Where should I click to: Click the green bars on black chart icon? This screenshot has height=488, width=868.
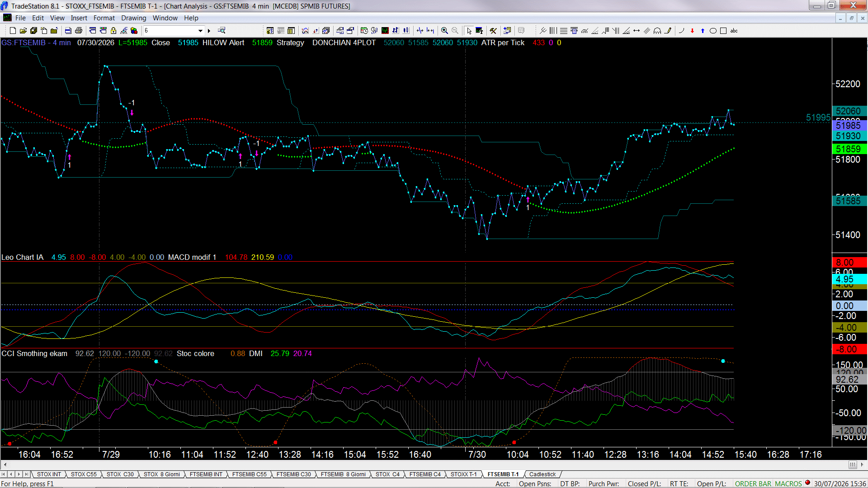click(x=385, y=31)
